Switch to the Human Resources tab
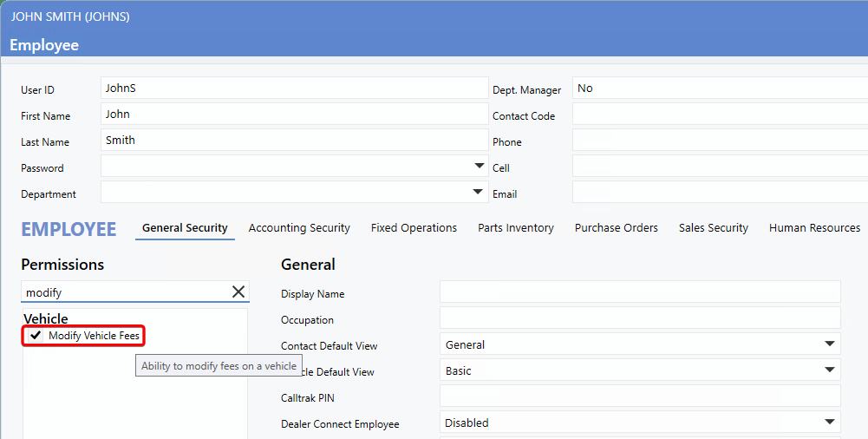 (x=814, y=228)
